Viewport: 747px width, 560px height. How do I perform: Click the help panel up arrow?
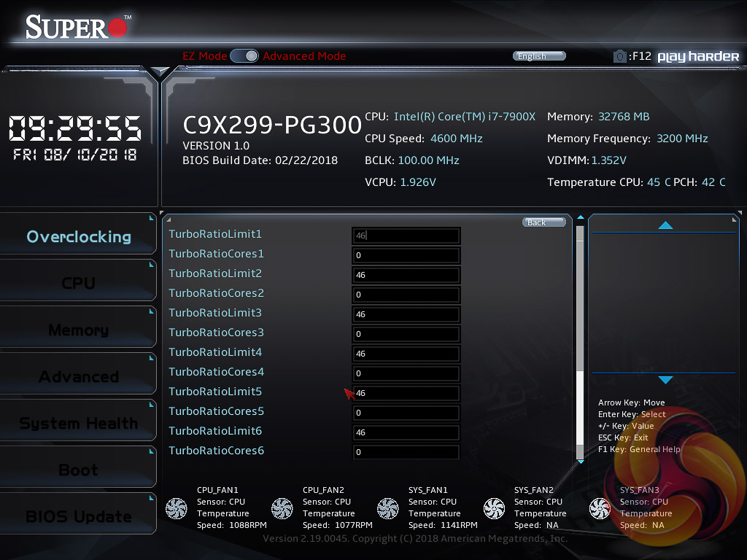[665, 225]
